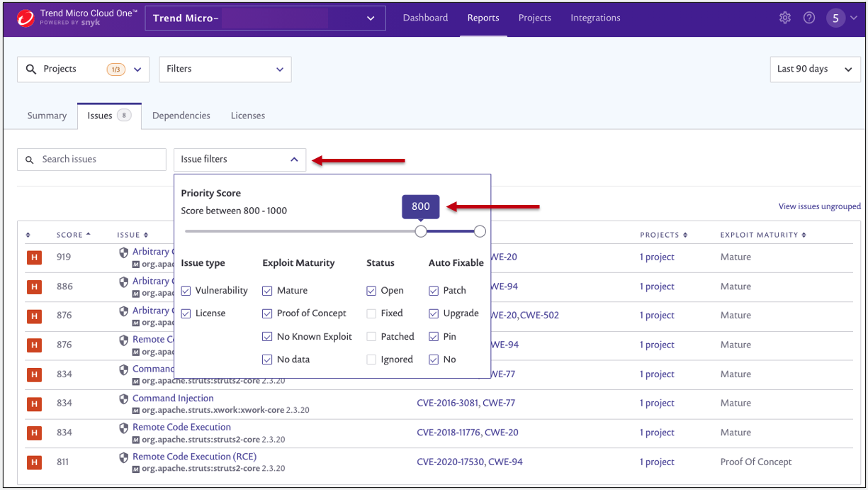Screen dimensions: 868x490
Task: Go to the Dashboard nav item
Action: pyautogui.click(x=425, y=18)
